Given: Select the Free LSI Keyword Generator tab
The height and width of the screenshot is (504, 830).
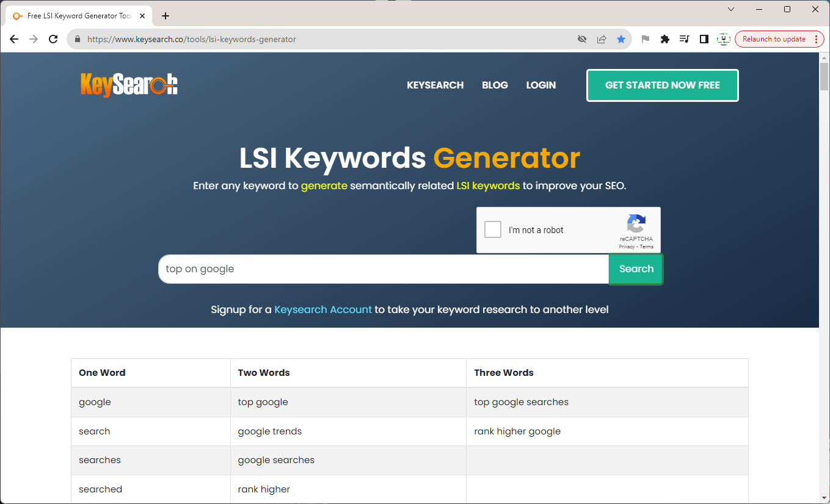Looking at the screenshot, I should (79, 16).
